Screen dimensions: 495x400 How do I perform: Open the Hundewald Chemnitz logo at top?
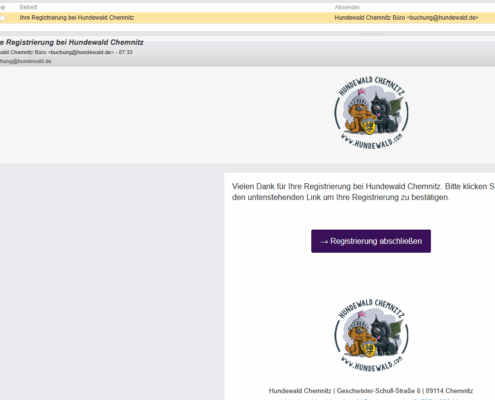371,112
